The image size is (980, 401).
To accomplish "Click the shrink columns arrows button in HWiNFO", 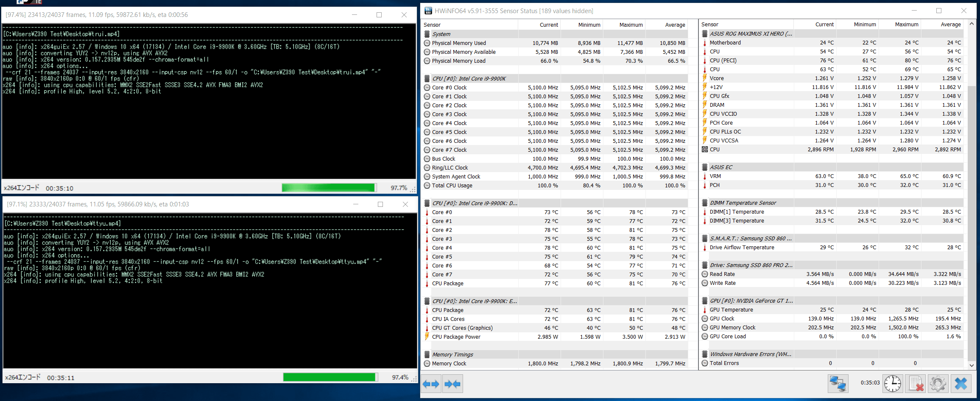I will [x=452, y=384].
